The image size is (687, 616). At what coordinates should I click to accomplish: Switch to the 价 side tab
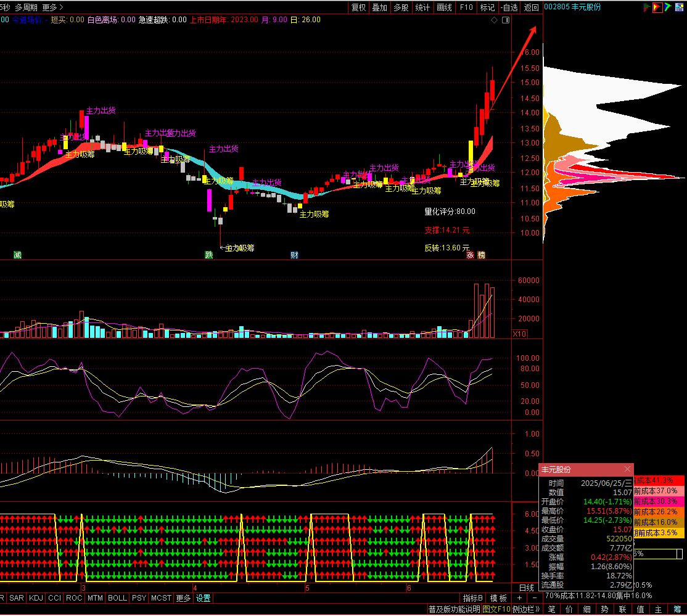click(x=569, y=609)
